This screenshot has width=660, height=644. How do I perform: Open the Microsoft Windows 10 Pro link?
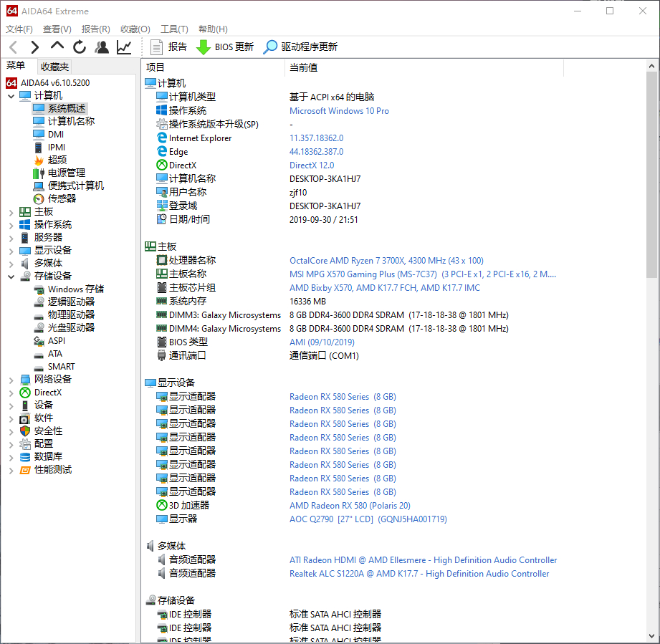tap(339, 111)
